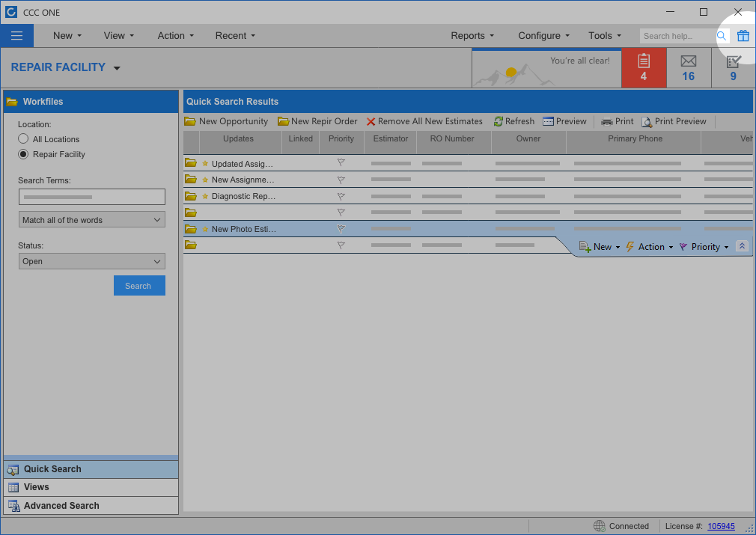
Task: Open the Tools menu
Action: click(605, 36)
